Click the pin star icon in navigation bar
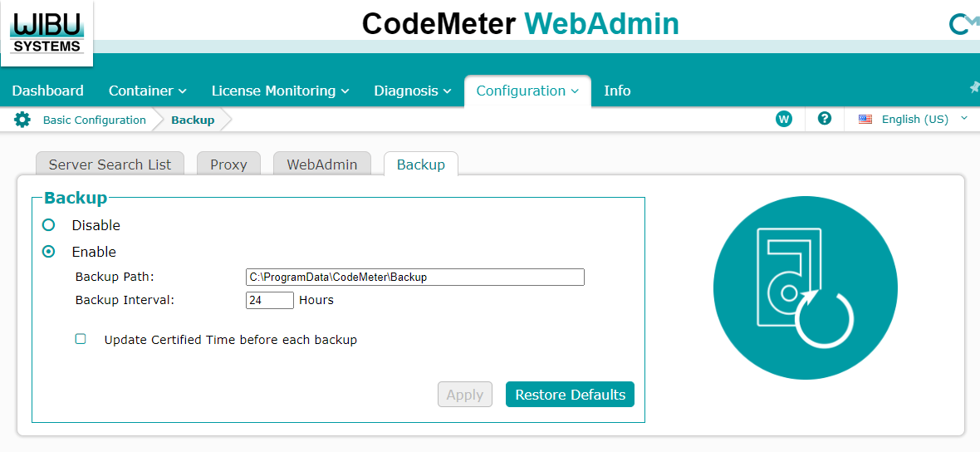Viewport: 980px width, 452px height. (974, 88)
